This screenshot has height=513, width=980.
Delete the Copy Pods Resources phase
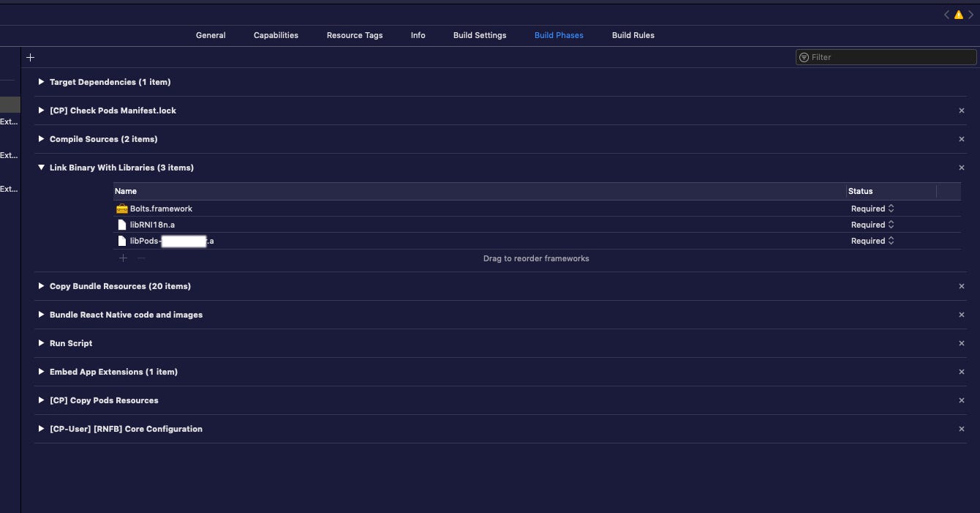click(x=962, y=400)
